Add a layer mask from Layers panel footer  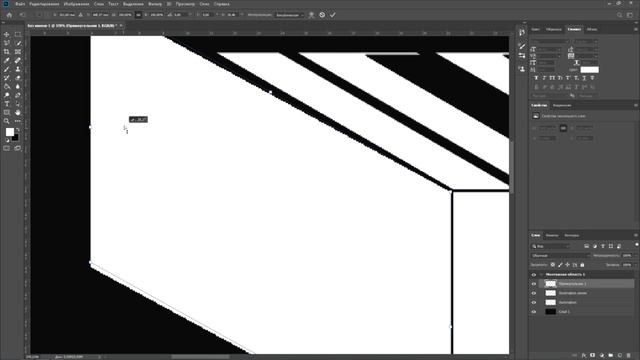pos(593,356)
